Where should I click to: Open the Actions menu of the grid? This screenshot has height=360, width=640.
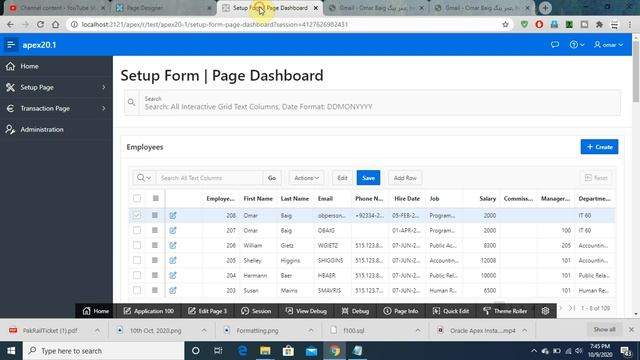[307, 178]
